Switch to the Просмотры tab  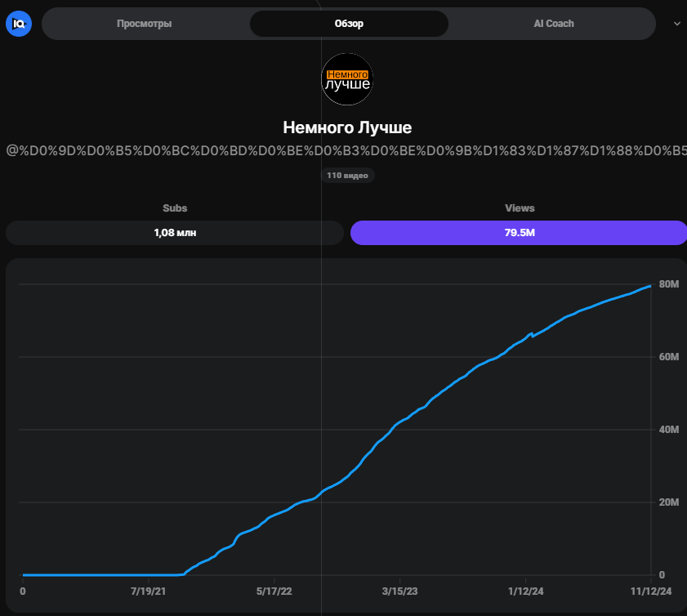pos(145,24)
